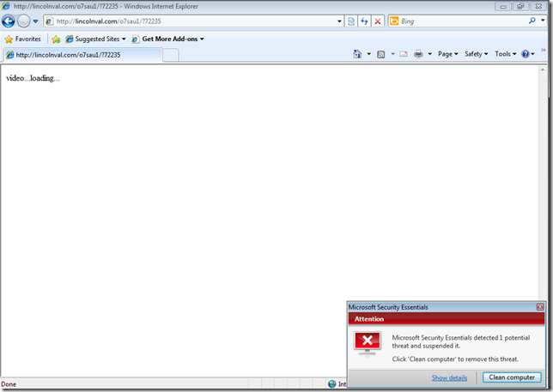Open the Favorites star button
Viewport: 553px width, 392px height.
point(23,39)
